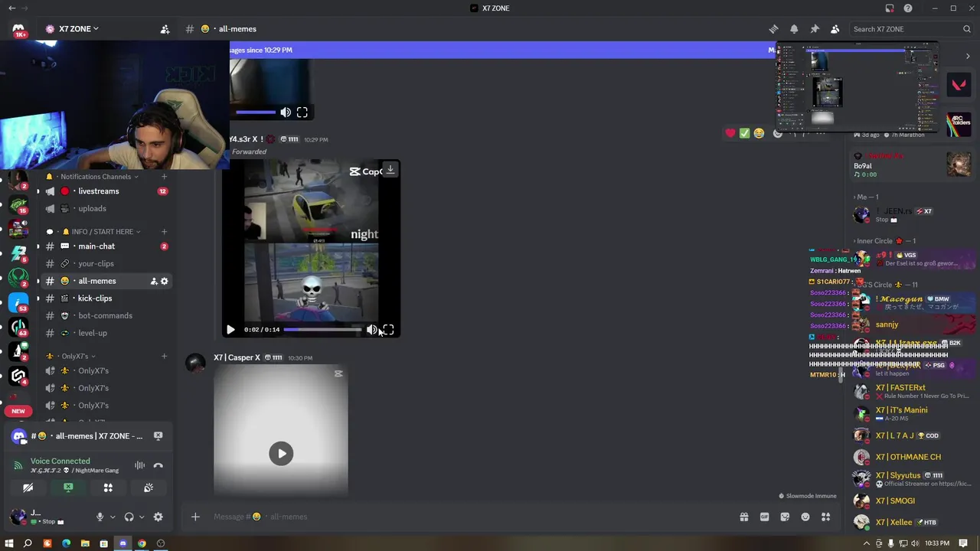Add a channel under Notifications Channels
This screenshot has height=551, width=980.
point(164,177)
